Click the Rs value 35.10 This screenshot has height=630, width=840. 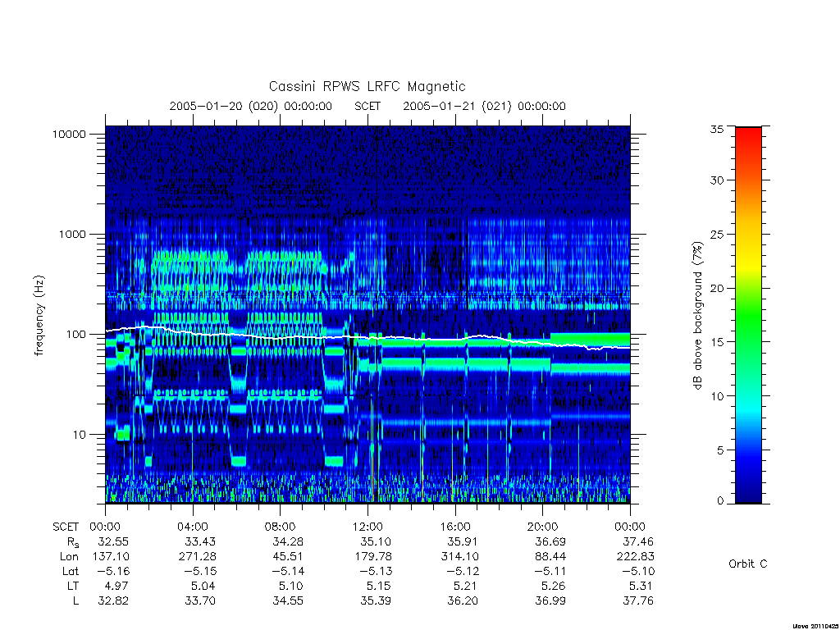pyautogui.click(x=375, y=541)
